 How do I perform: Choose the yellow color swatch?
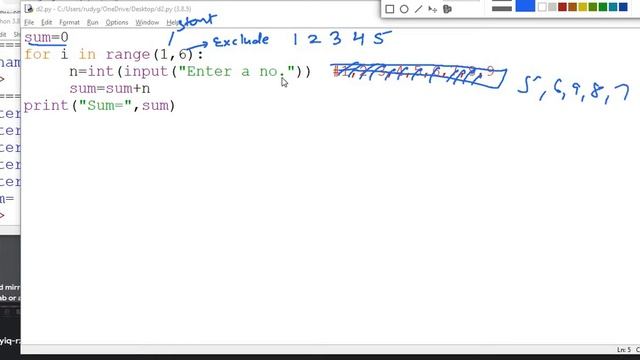582,7
